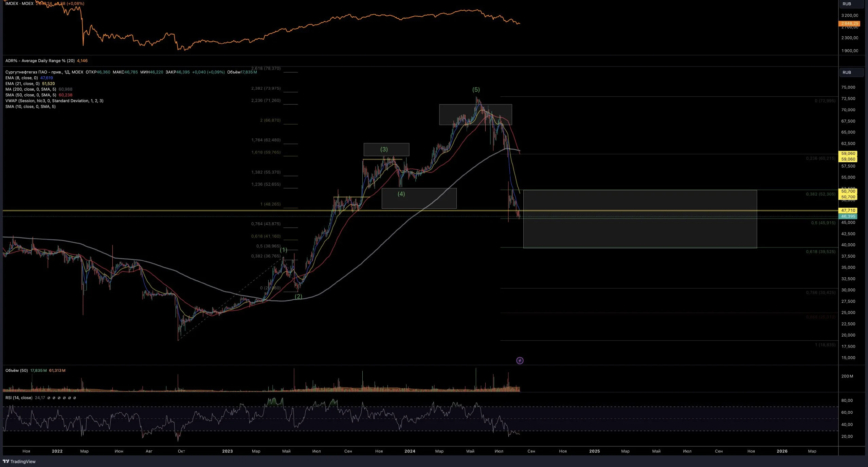
Task: Select the green (5) wave label
Action: coord(476,90)
